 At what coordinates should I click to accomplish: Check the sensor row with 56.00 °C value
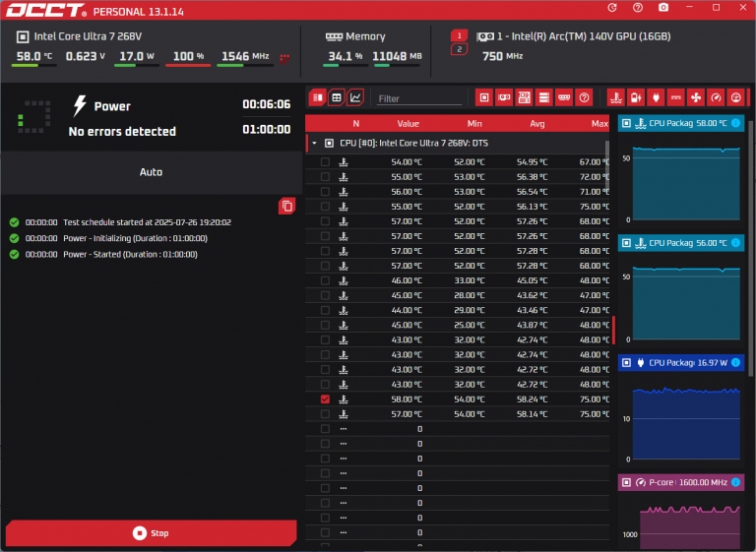click(x=325, y=192)
